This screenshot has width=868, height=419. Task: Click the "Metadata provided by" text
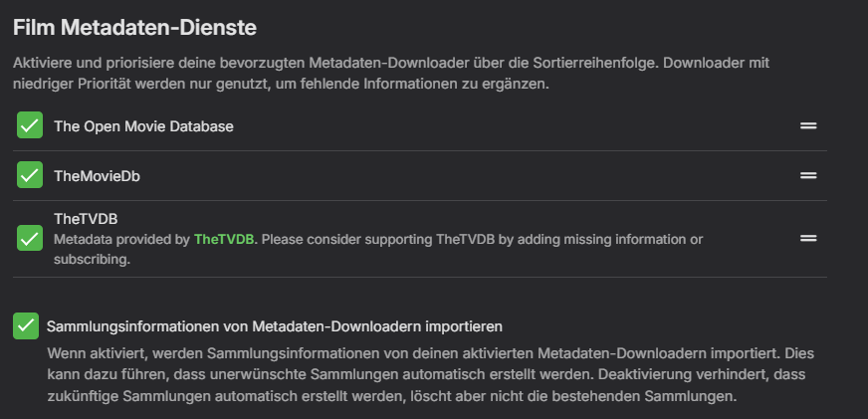click(x=121, y=239)
